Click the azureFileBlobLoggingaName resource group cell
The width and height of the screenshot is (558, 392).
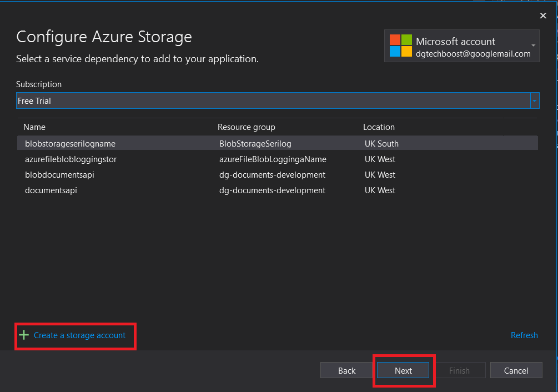click(x=273, y=159)
